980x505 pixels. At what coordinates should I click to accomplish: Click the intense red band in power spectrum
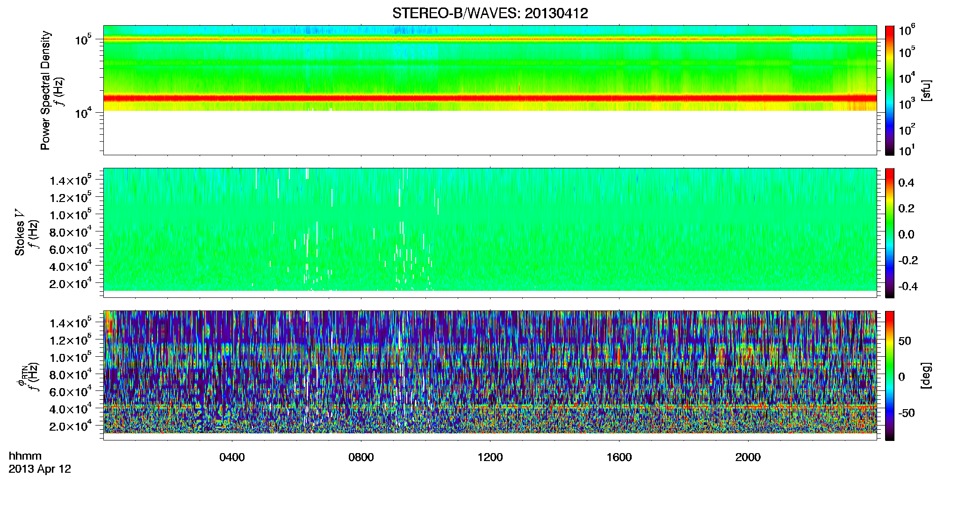click(490, 98)
